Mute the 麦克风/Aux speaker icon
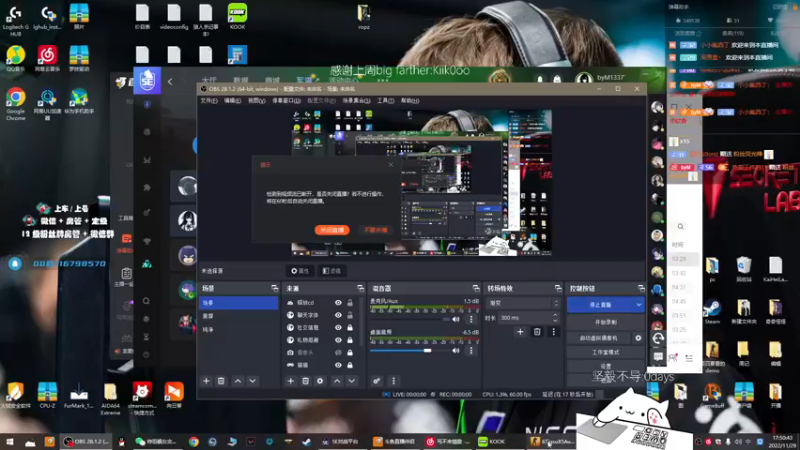800x450 pixels. (x=456, y=319)
